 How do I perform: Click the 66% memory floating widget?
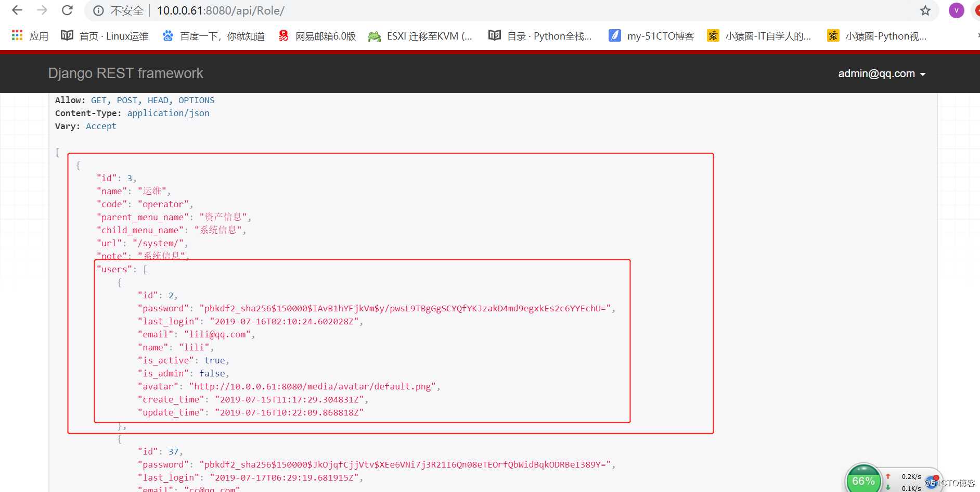pos(863,480)
